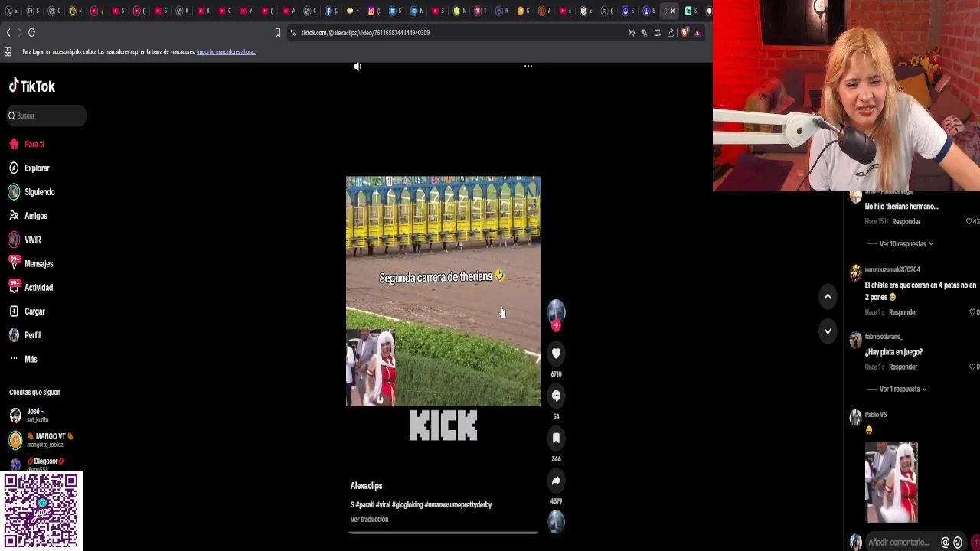Reply to narutouzumaki870204's comment
Image resolution: width=980 pixels, height=551 pixels.
[903, 313]
